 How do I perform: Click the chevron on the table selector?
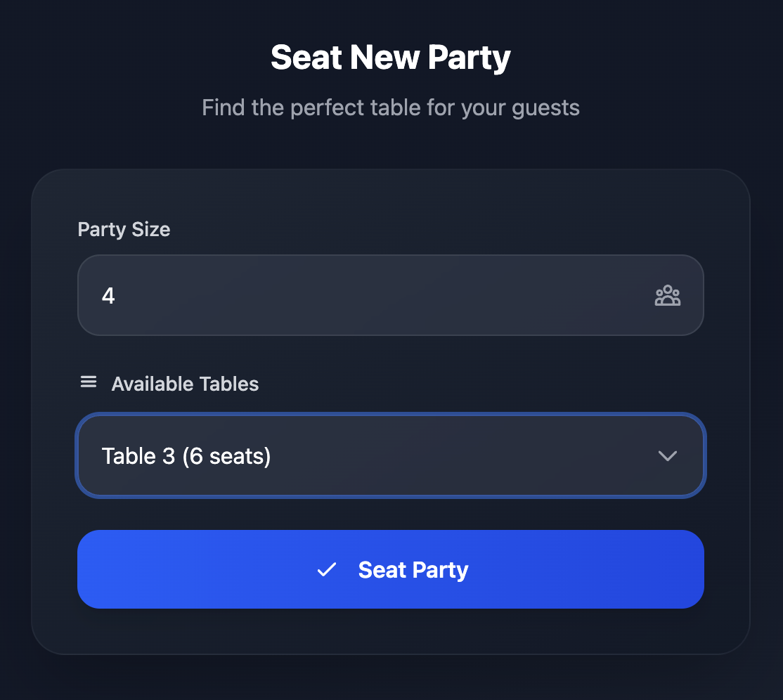667,455
